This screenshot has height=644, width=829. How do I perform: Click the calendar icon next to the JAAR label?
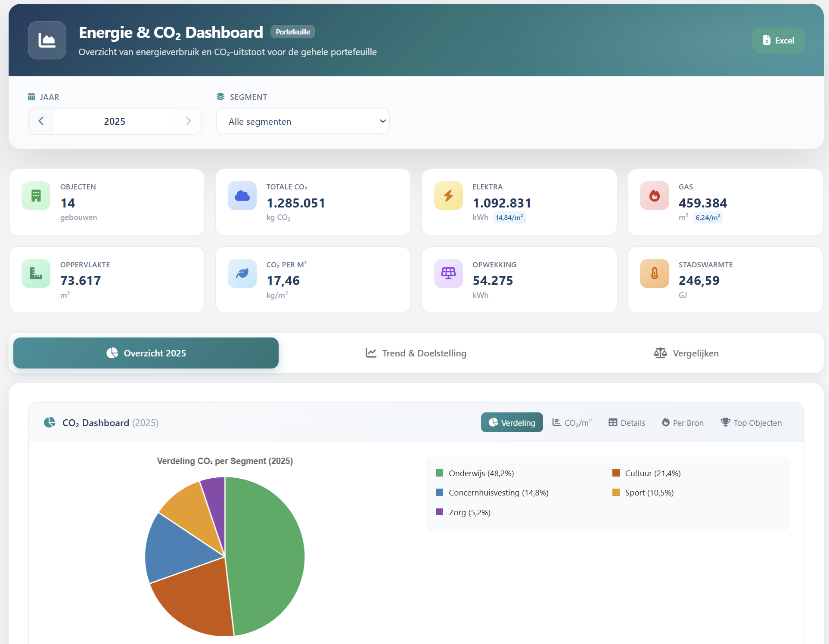[31, 96]
